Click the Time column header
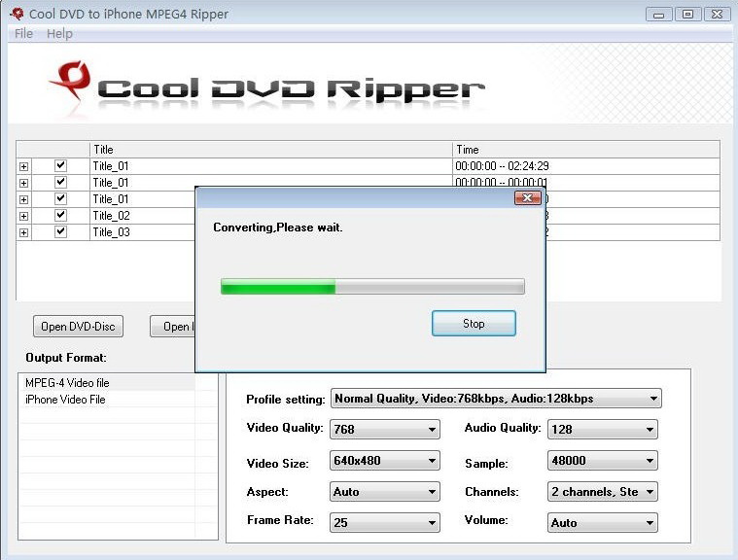This screenshot has width=738, height=560. click(586, 149)
